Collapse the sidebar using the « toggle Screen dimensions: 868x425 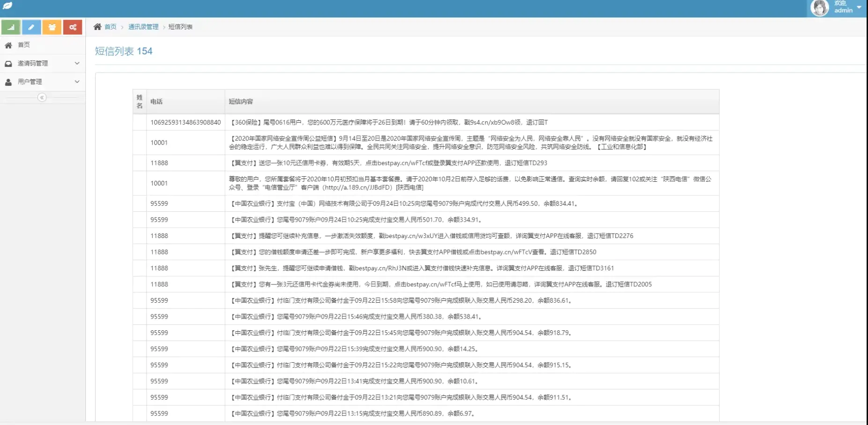[43, 97]
